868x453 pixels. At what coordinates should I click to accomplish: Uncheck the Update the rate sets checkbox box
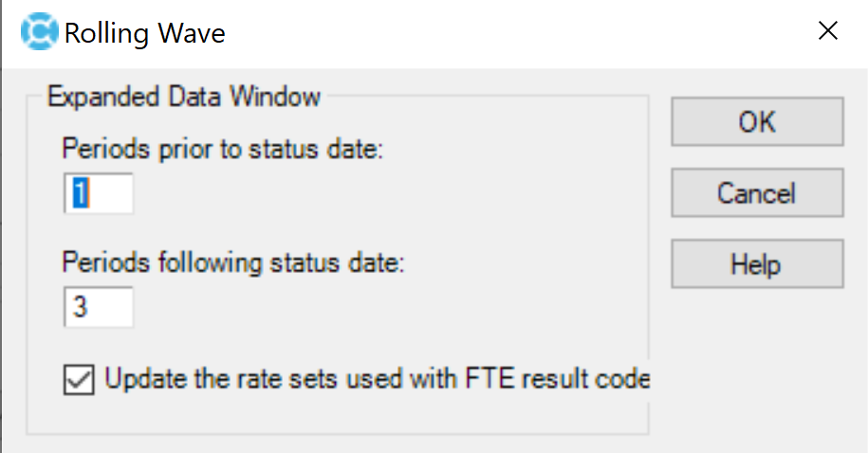(x=79, y=379)
